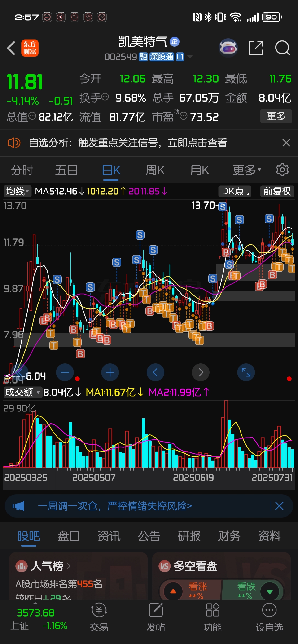298x644 pixels.
Task: Tap the 人气榜 ranking icon
Action: point(22,566)
